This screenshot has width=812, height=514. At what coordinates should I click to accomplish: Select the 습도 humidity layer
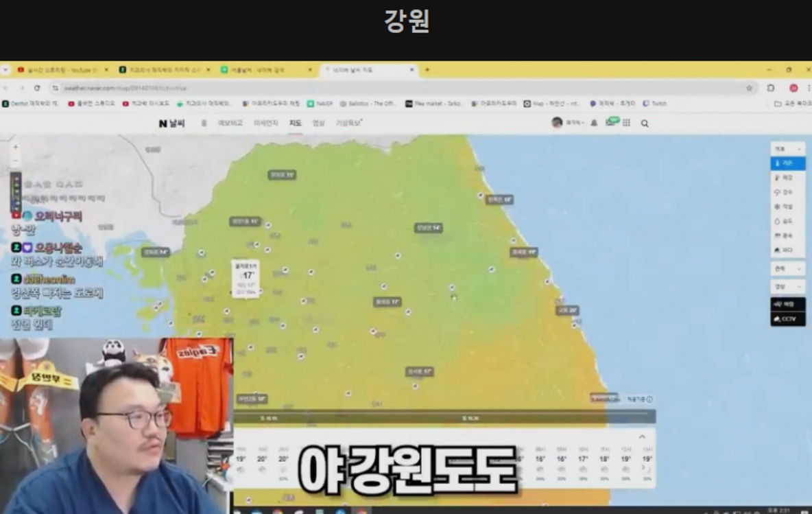pos(788,221)
